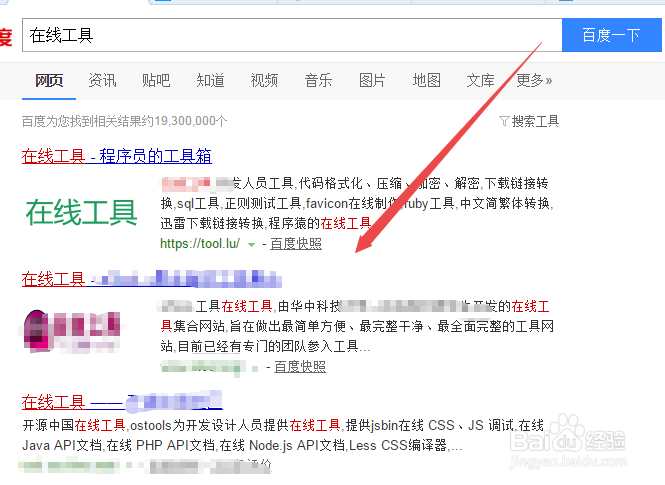Screen dimensions: 665x485
Task: Open the third result 在线工具 —— title
Action: [122, 401]
